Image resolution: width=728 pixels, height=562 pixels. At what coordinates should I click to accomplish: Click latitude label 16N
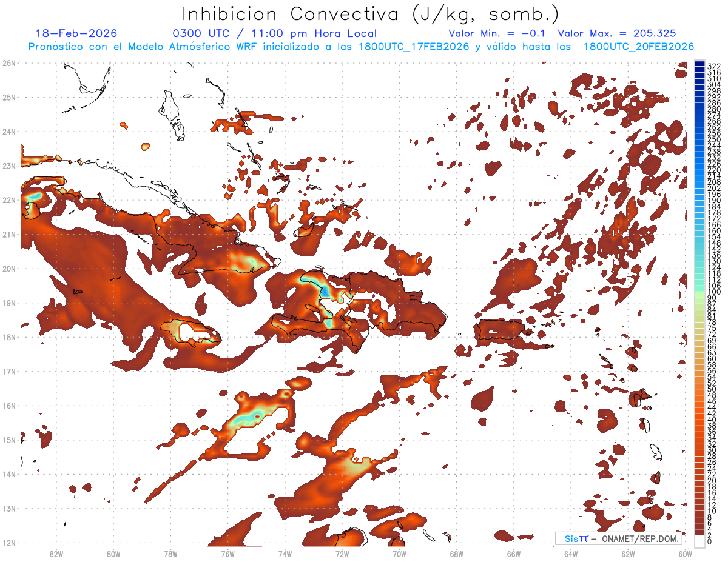click(9, 406)
